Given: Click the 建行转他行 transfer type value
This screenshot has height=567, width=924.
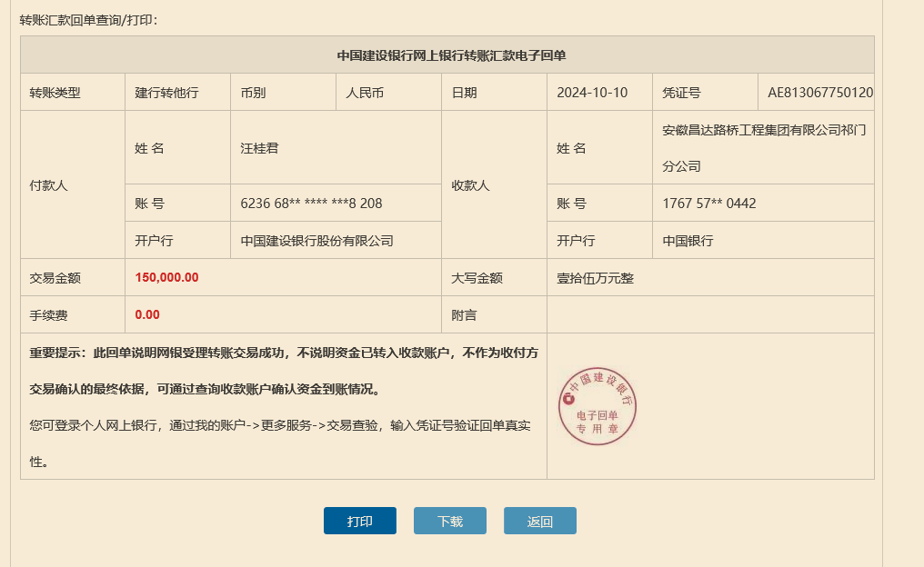Looking at the screenshot, I should [166, 93].
